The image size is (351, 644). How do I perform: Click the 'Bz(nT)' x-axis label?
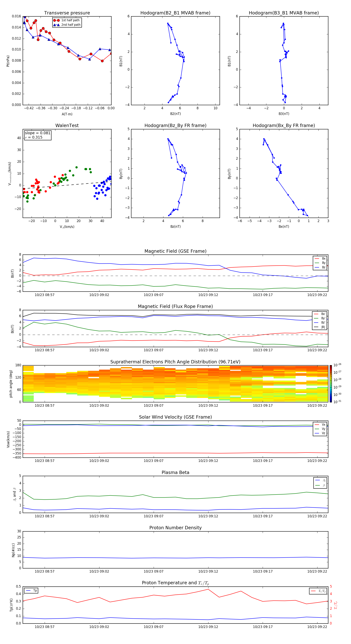tap(175, 227)
